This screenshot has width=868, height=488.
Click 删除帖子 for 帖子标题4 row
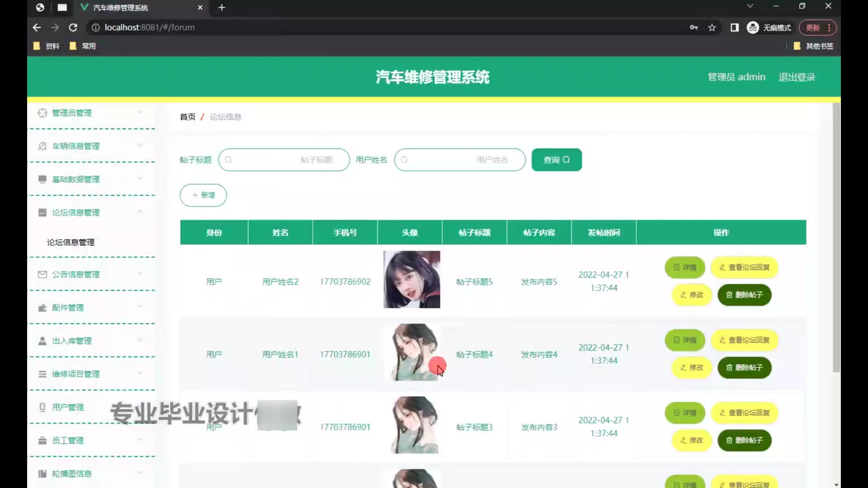click(745, 368)
